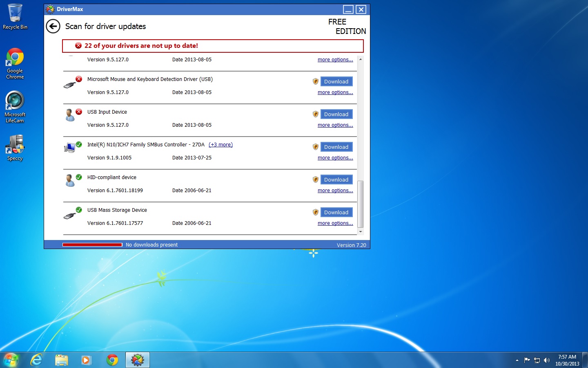Open more options for Intel SMBus Controller
This screenshot has height=368, width=588.
335,158
